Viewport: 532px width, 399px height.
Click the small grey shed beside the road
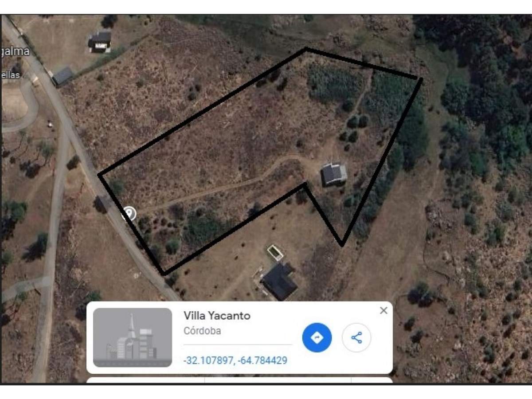pyautogui.click(x=63, y=76)
